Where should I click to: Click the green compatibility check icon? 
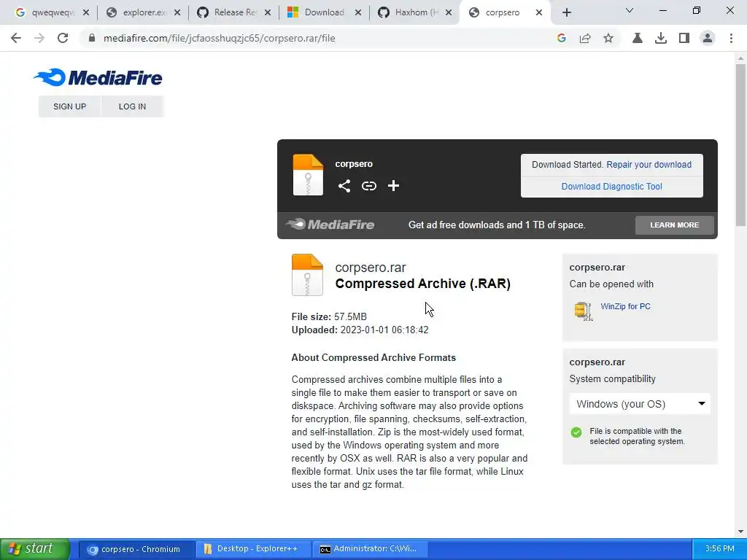[x=576, y=432]
